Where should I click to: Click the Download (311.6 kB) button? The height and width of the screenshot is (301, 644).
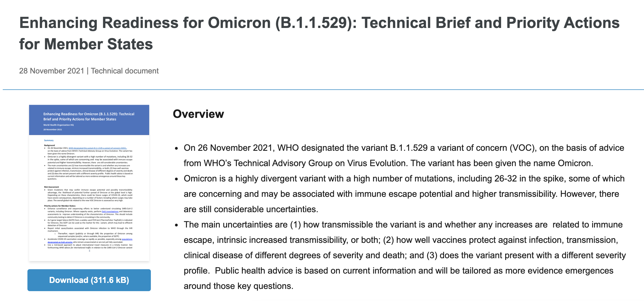pyautogui.click(x=89, y=280)
